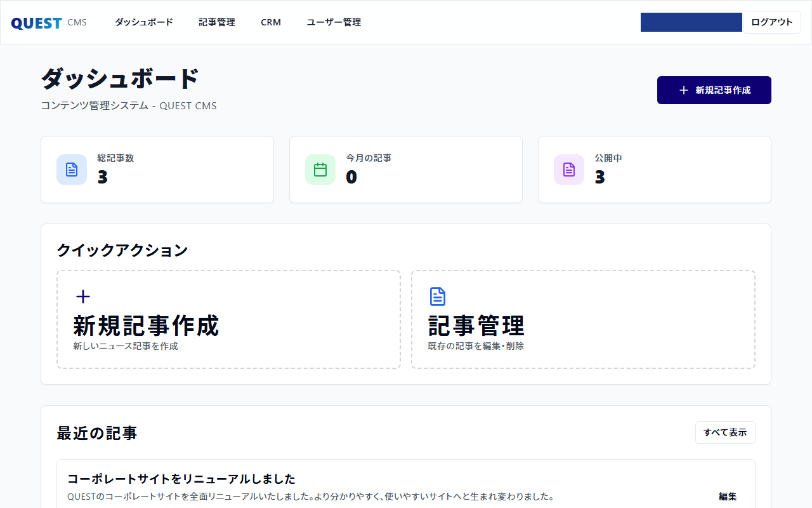Click the blue badge next to ログアウト

[x=691, y=22]
